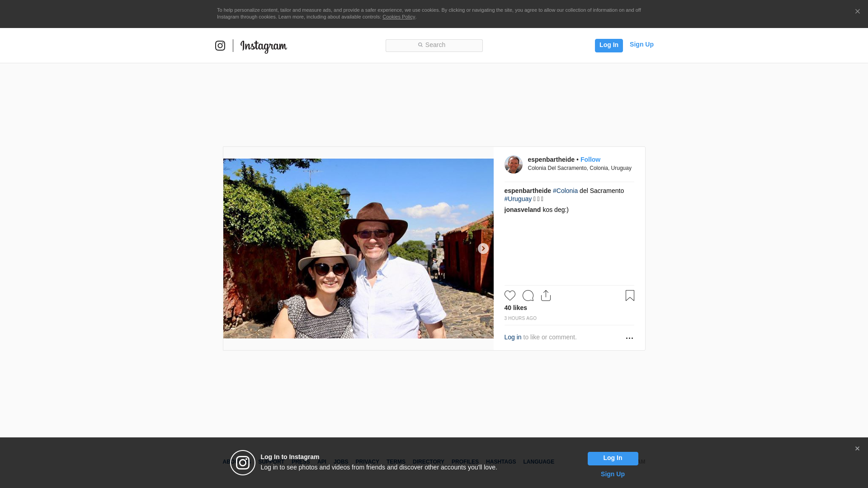
Task: Click the heart like icon
Action: (x=509, y=296)
